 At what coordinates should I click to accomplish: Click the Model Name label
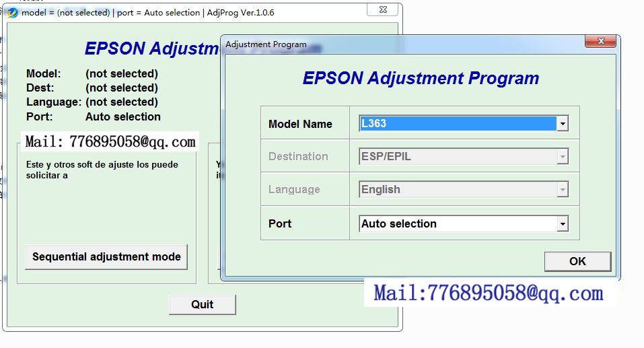(300, 124)
